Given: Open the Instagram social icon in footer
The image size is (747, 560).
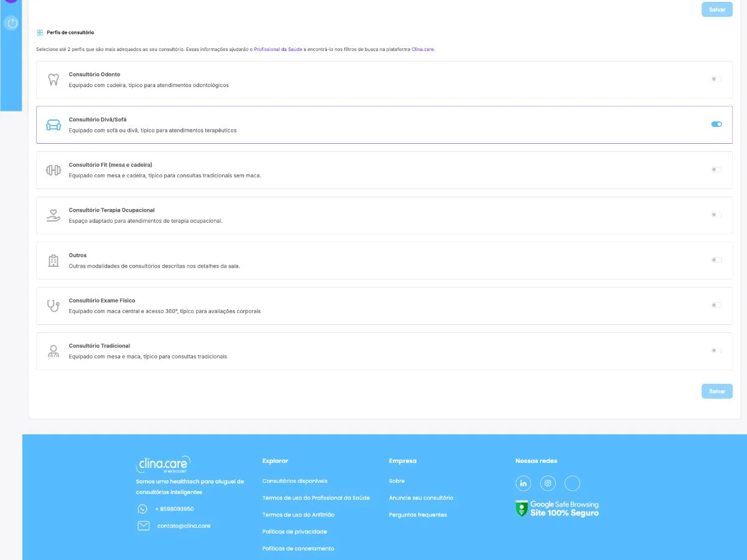Looking at the screenshot, I should [x=548, y=483].
